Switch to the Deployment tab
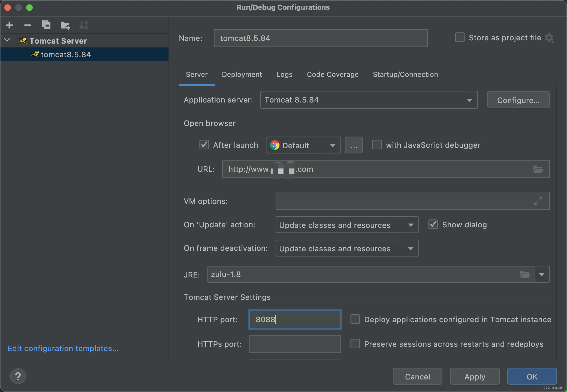Viewport: 567px width, 392px height. pos(242,74)
